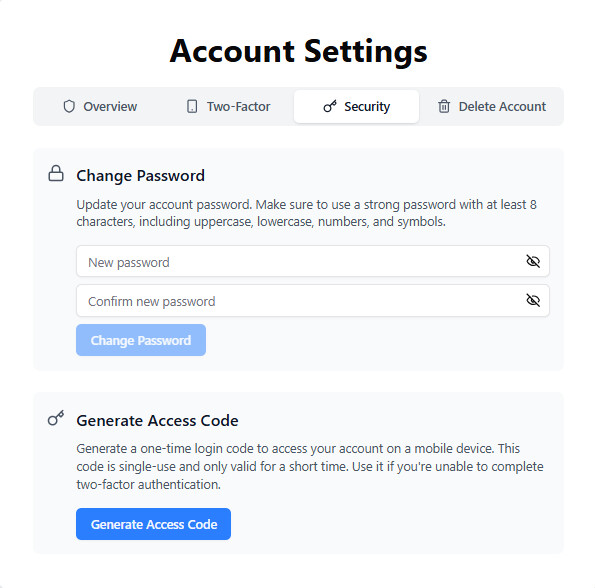Select the Security tab
Screen dimensions: 595x588
[x=357, y=107]
